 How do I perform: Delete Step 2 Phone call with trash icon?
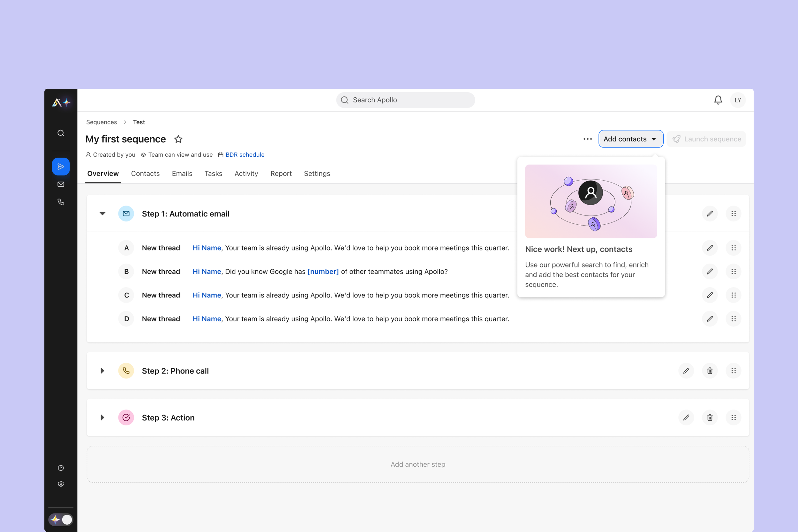coord(710,371)
